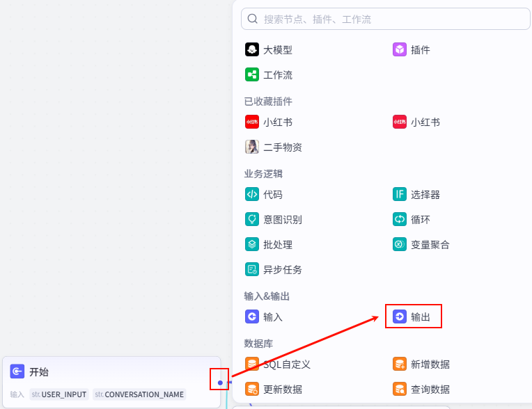Add the 意图识别 intent node icon
The height and width of the screenshot is (409, 532).
[252, 219]
